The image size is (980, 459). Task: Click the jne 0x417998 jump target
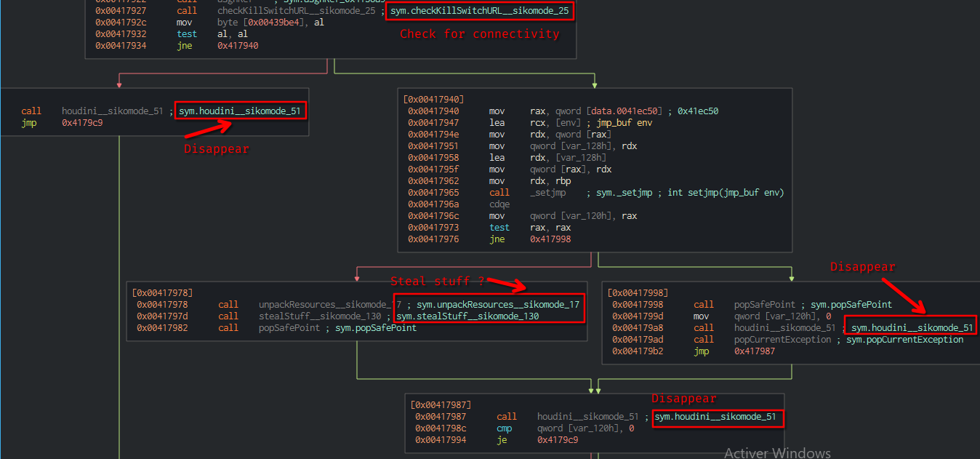point(550,239)
